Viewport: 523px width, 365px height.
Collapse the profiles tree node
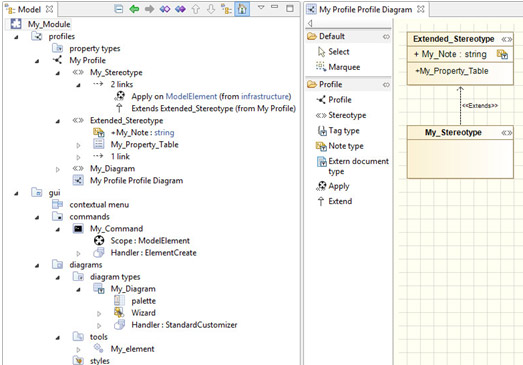(16, 37)
